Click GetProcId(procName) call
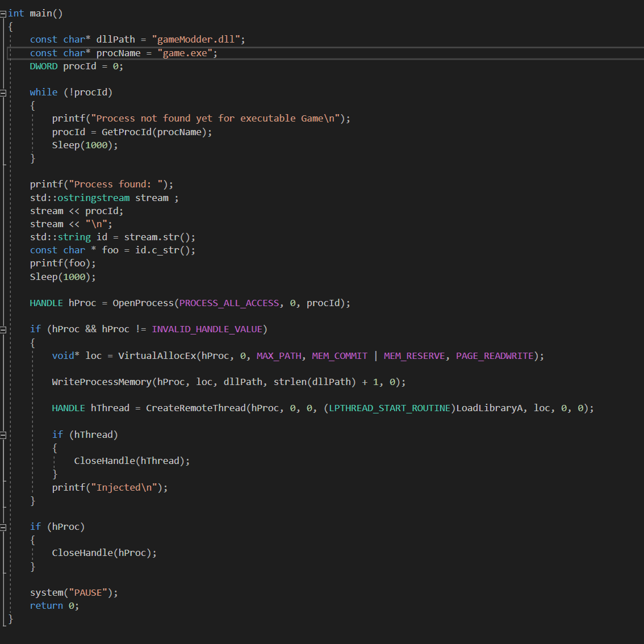This screenshot has height=644, width=644. (x=154, y=132)
